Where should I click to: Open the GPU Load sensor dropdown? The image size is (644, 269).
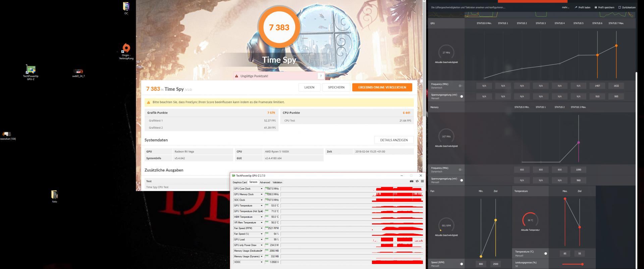pos(262,240)
